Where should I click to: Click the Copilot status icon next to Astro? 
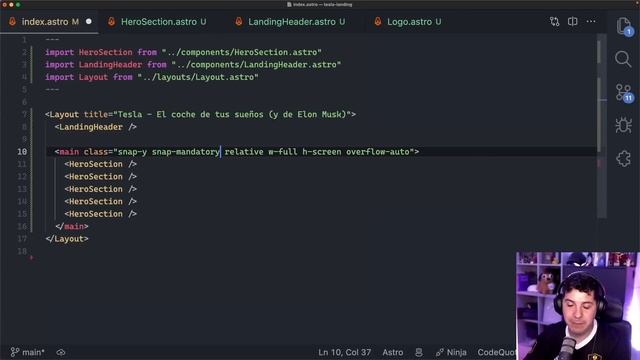(x=419, y=352)
